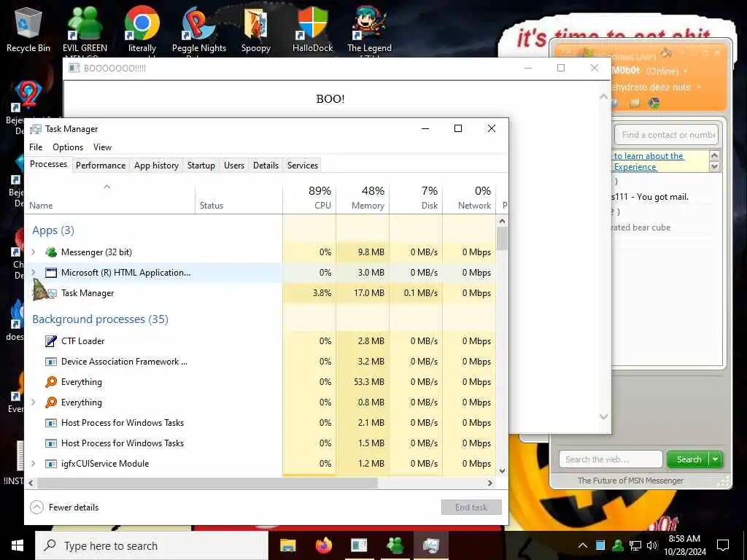Show hidden system tray icons
The image size is (747, 560).
(x=583, y=545)
